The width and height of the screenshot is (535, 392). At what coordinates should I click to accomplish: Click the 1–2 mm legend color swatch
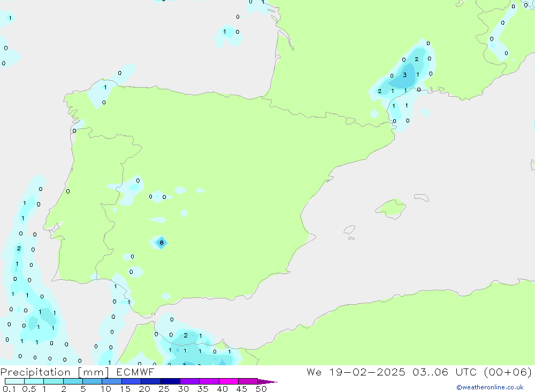pyautogui.click(x=53, y=381)
